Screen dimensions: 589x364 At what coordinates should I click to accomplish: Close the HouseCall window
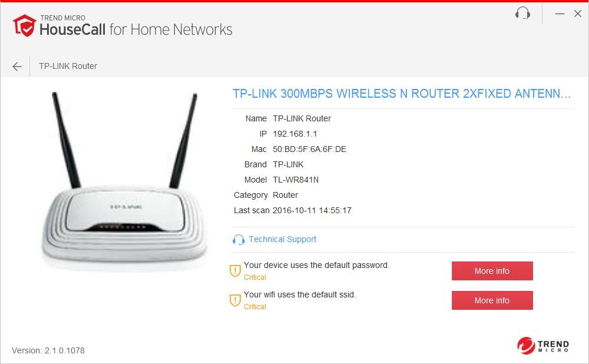point(578,14)
